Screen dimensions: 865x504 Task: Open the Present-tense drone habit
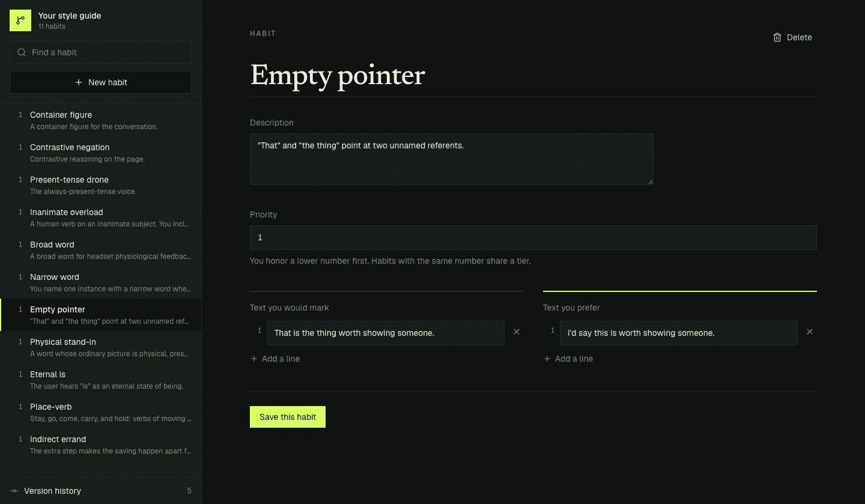point(100,185)
